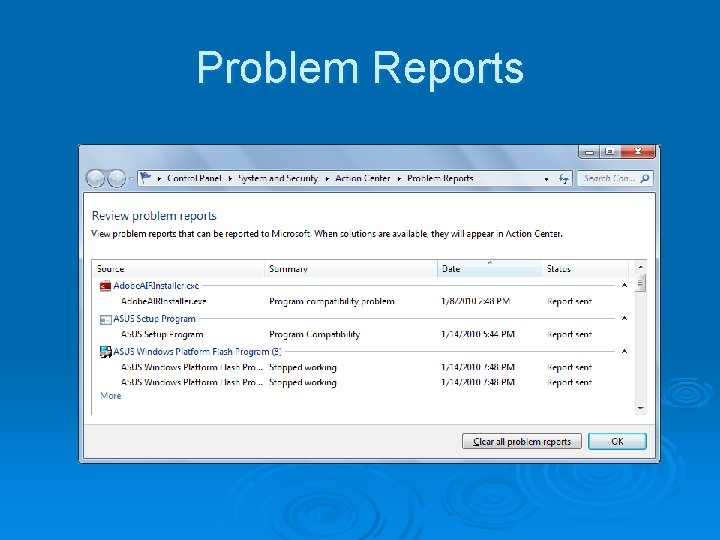Open the AdobeAIRInstaller.exe group heading link

(x=156, y=286)
